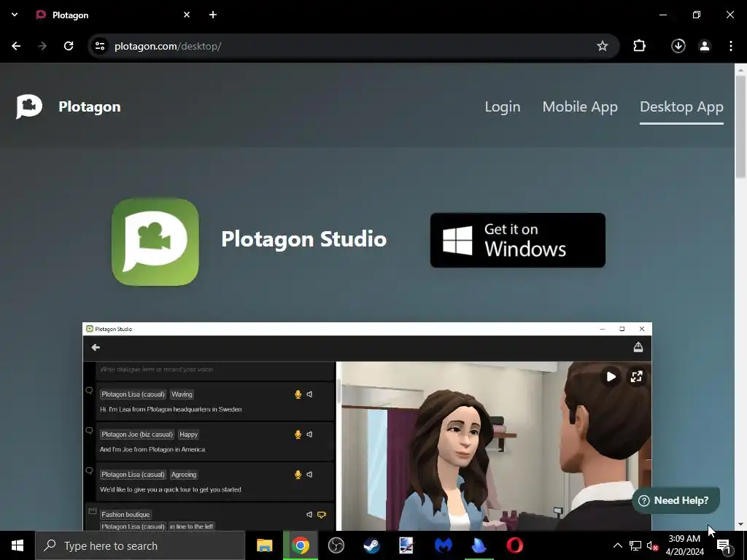Open the Chrome three-dot menu
Viewport: 747px width, 560px height.
(x=730, y=46)
